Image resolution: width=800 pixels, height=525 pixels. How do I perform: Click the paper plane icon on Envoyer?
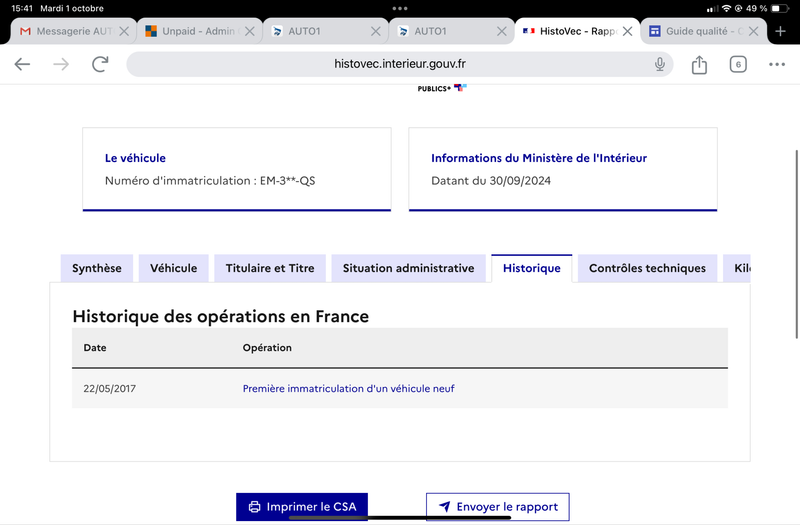[444, 507]
